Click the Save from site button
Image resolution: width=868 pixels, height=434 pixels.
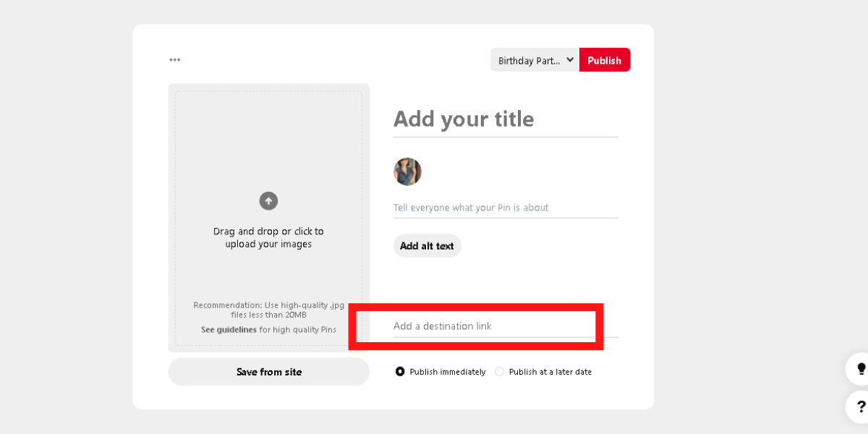tap(269, 372)
